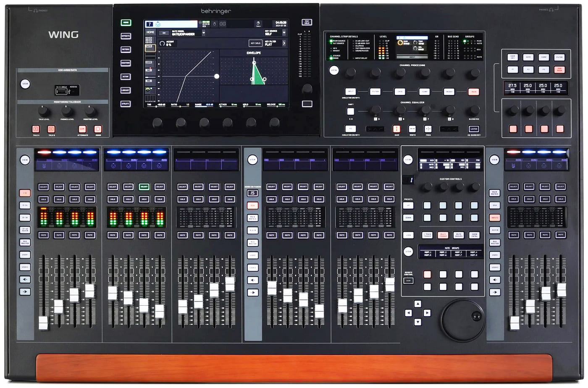Tap the down arrow navigation key

(417, 322)
